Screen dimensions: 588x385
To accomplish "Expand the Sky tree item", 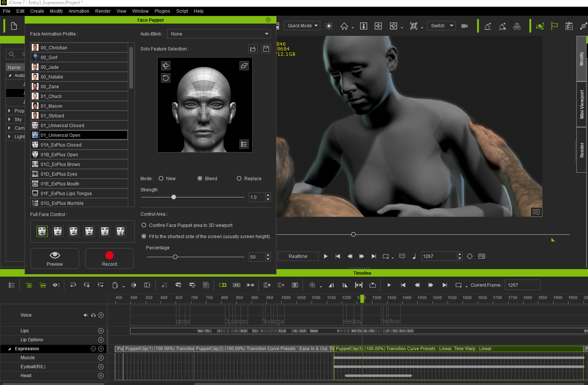I will [x=9, y=119].
